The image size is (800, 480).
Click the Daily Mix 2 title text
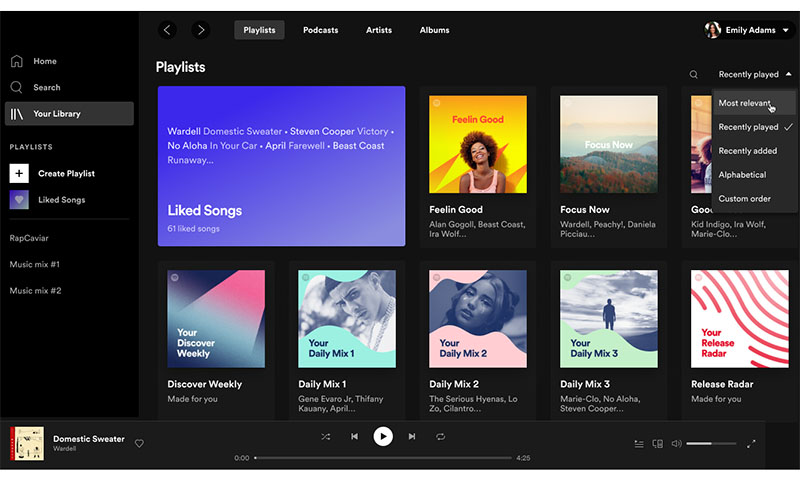tap(454, 384)
